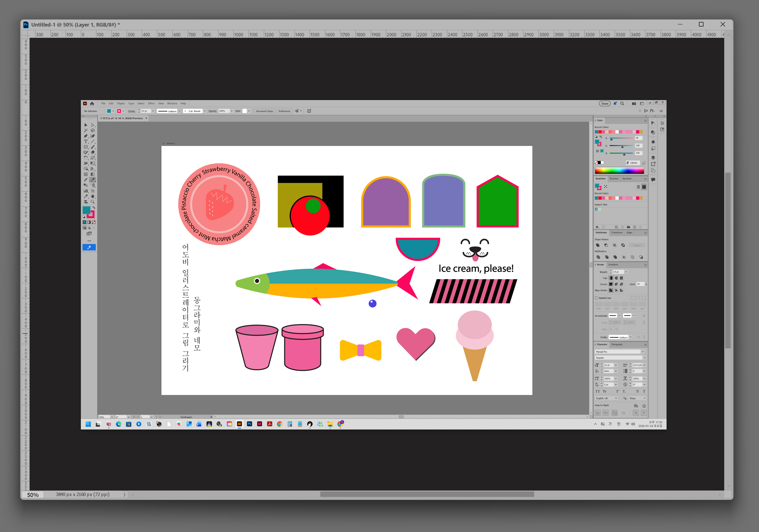Select the Hand tool
Image resolution: width=759 pixels, height=532 pixels.
pos(93,196)
